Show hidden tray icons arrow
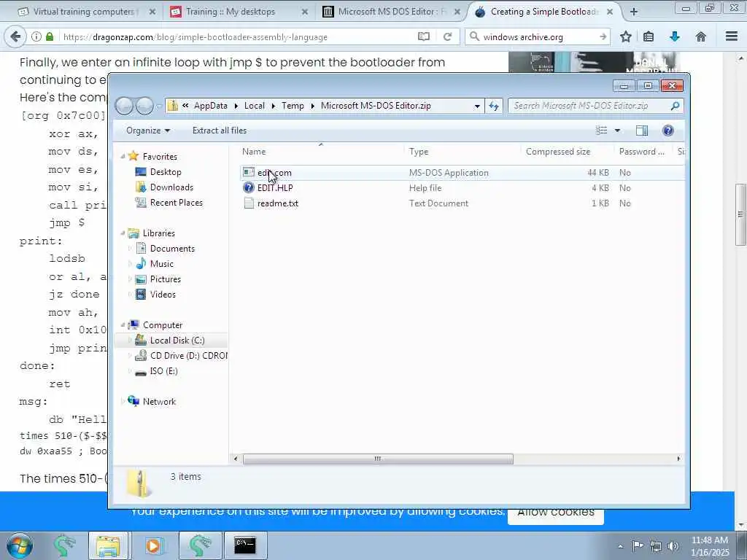747x560 pixels. coord(620,546)
